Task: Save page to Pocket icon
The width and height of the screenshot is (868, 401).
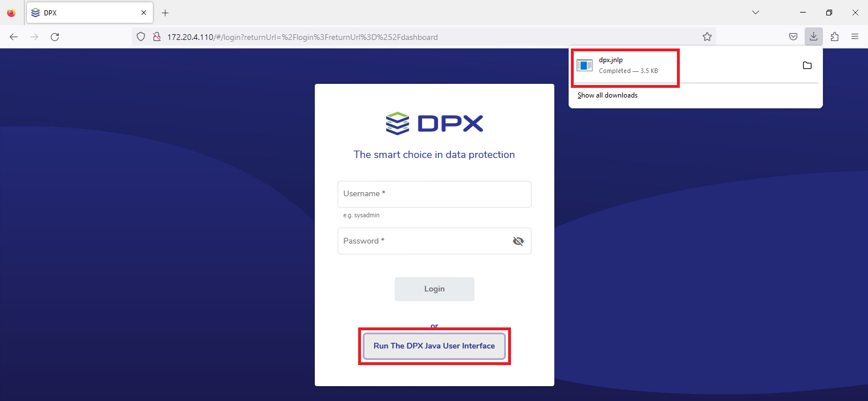Action: pyautogui.click(x=793, y=37)
